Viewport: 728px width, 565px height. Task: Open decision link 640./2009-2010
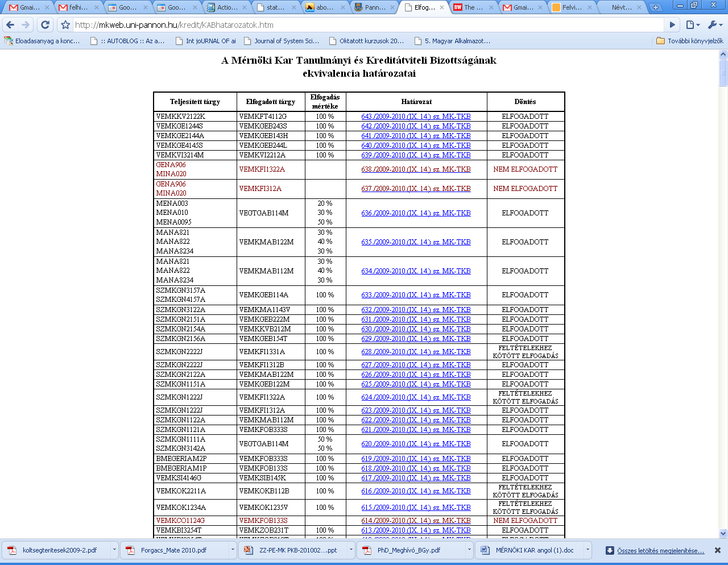tap(416, 146)
